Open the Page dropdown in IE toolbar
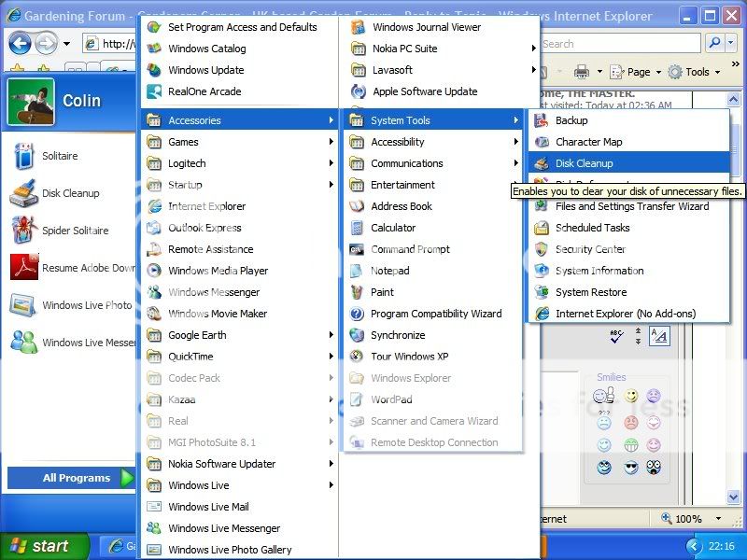 (639, 72)
